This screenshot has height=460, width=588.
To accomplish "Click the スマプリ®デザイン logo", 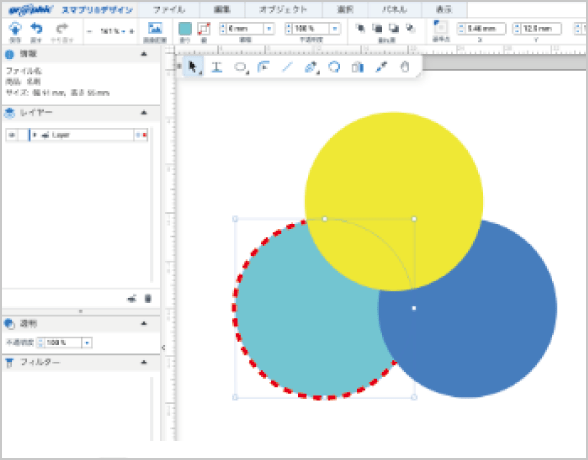I will pos(97,10).
